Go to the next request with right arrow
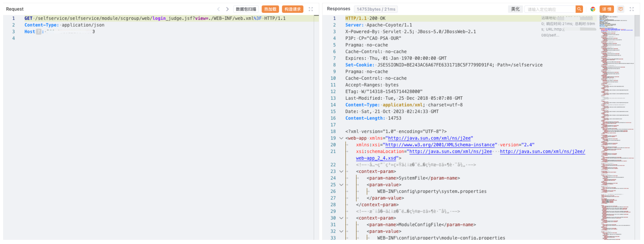The width and height of the screenshot is (644, 244). tap(227, 9)
